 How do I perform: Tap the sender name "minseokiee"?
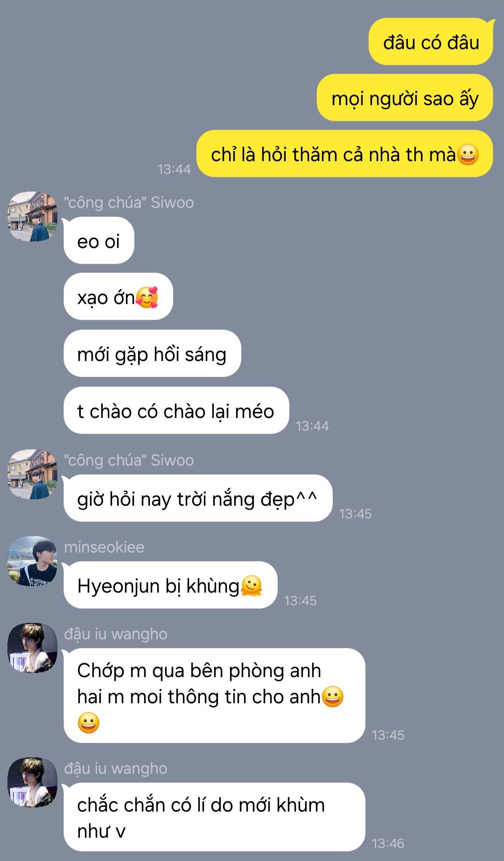coord(104,547)
